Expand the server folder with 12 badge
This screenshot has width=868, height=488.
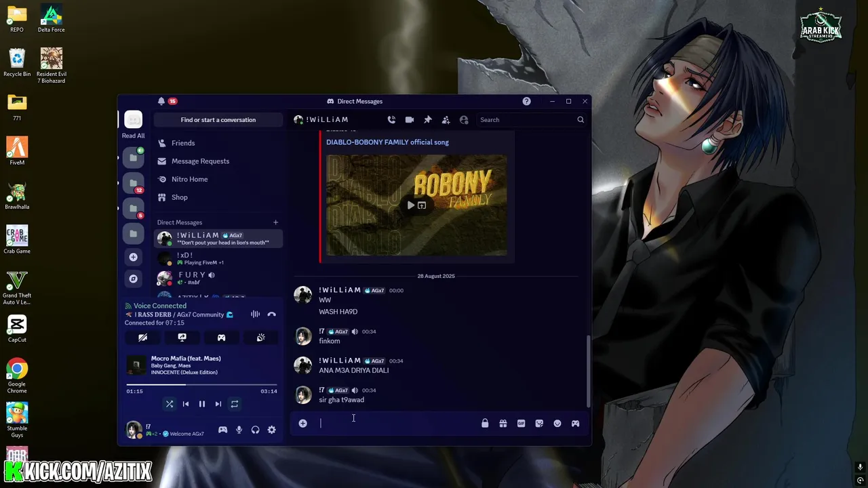coord(134,183)
